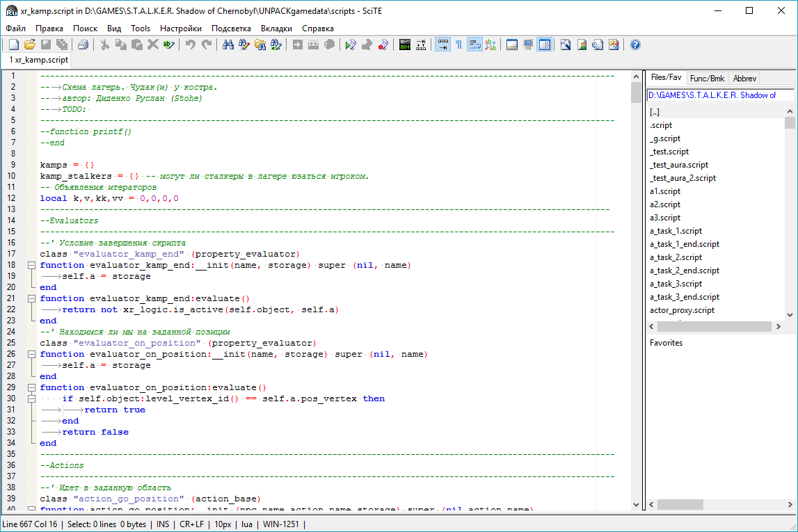The width and height of the screenshot is (798, 532).
Task: Toggle end-of-line pilcrow marker button
Action: 458,45
